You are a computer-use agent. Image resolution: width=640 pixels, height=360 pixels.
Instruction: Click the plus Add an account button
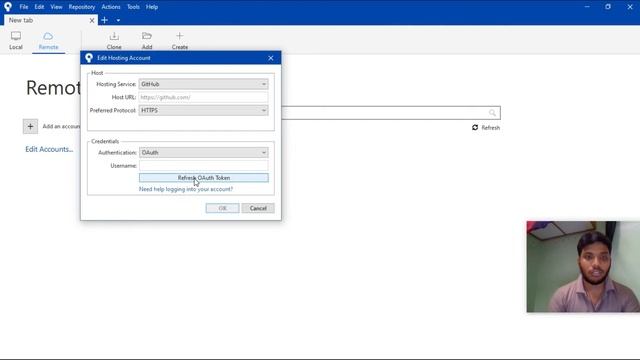pos(30,127)
